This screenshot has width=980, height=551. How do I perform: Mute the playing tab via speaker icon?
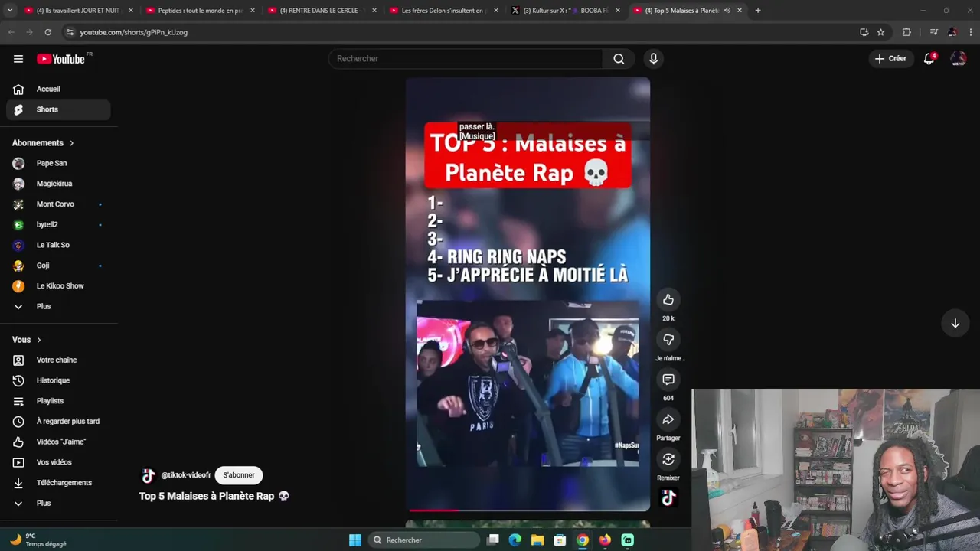click(x=727, y=11)
